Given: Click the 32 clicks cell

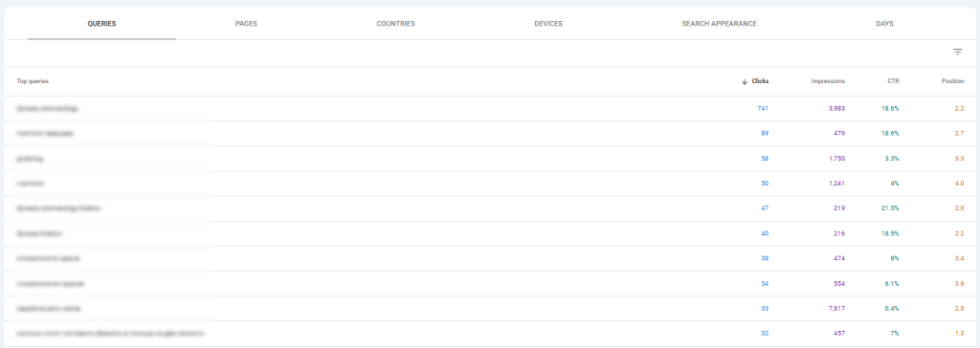Looking at the screenshot, I should pos(765,334).
